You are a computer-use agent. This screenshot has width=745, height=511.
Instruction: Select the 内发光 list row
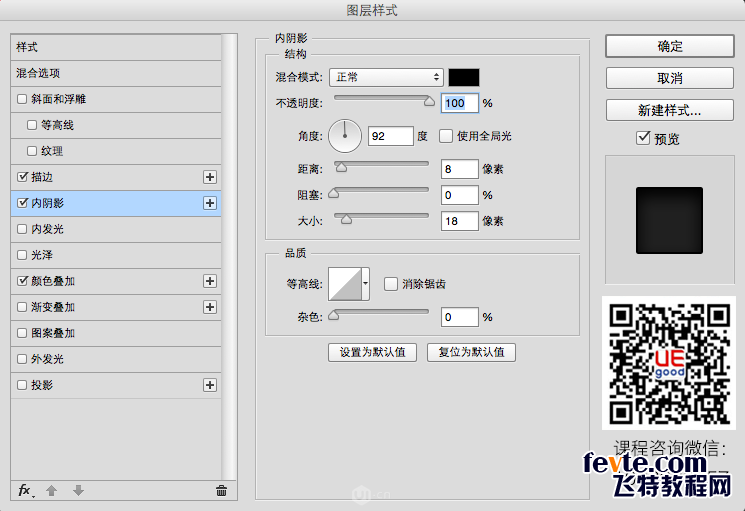116,229
